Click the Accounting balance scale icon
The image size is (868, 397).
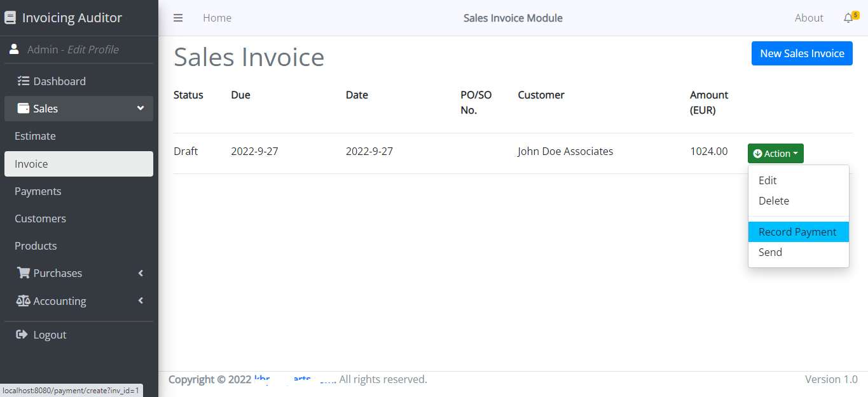tap(24, 301)
